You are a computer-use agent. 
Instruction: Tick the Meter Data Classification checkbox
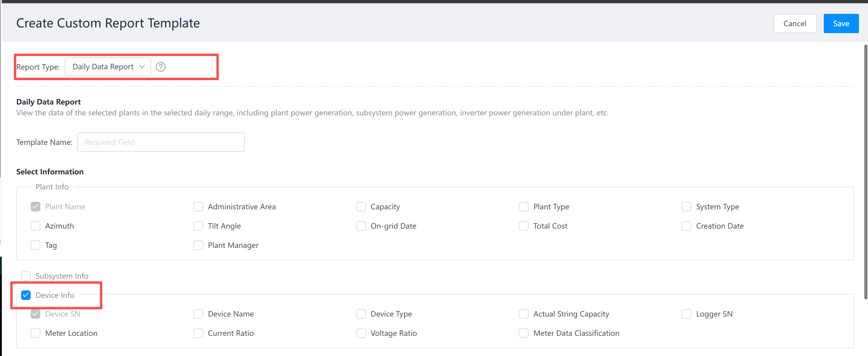(x=523, y=333)
